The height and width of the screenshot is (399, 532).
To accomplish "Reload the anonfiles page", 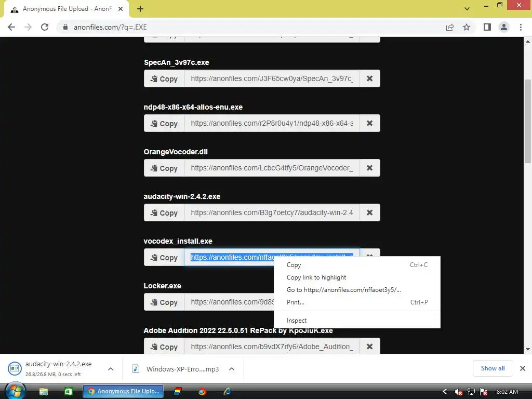I will [45, 27].
